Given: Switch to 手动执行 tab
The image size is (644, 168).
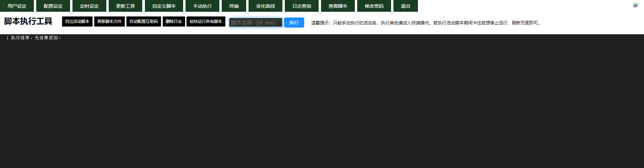Looking at the screenshot, I should (x=202, y=6).
